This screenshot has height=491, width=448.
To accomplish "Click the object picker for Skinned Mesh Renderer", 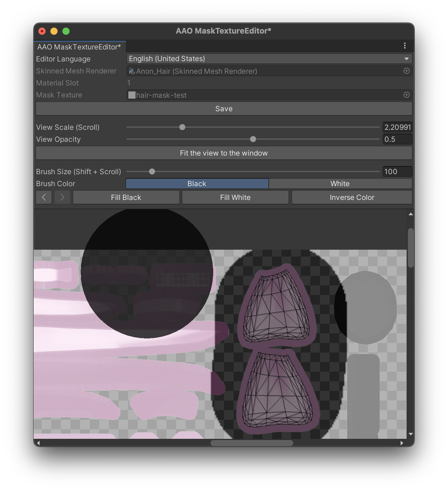I will [x=406, y=71].
